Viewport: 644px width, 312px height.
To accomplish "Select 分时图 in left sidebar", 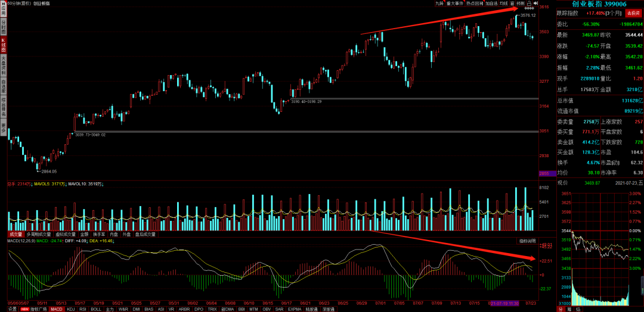I will (4, 26).
